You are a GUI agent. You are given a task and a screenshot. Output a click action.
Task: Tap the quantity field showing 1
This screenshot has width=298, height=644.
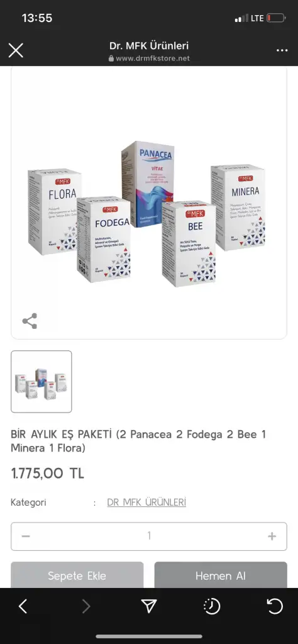(x=149, y=536)
